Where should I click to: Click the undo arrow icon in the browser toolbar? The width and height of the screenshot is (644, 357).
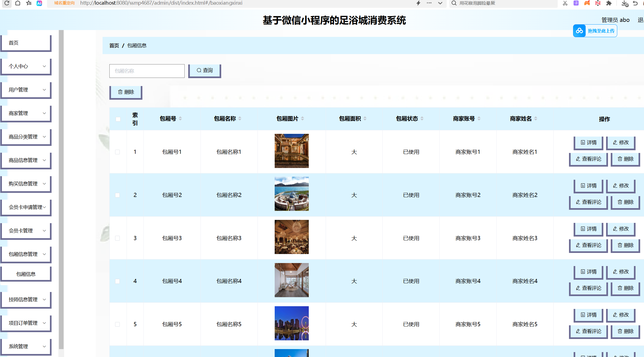635,3
